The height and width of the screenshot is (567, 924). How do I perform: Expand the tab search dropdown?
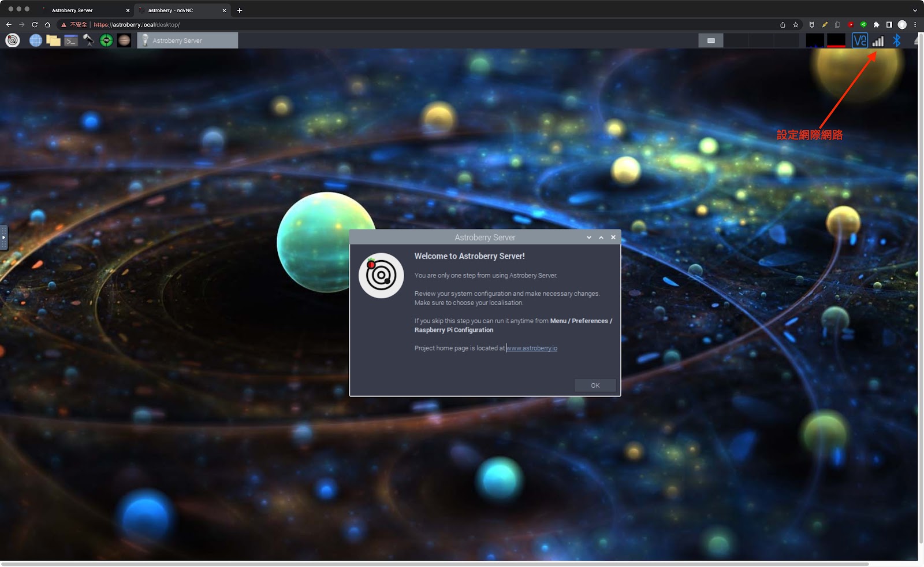[915, 10]
